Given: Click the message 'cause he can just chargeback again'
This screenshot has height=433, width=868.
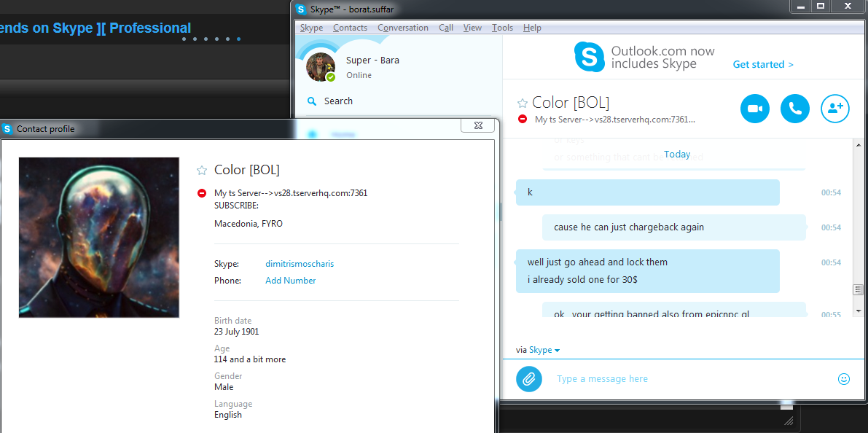Looking at the screenshot, I should tap(629, 227).
